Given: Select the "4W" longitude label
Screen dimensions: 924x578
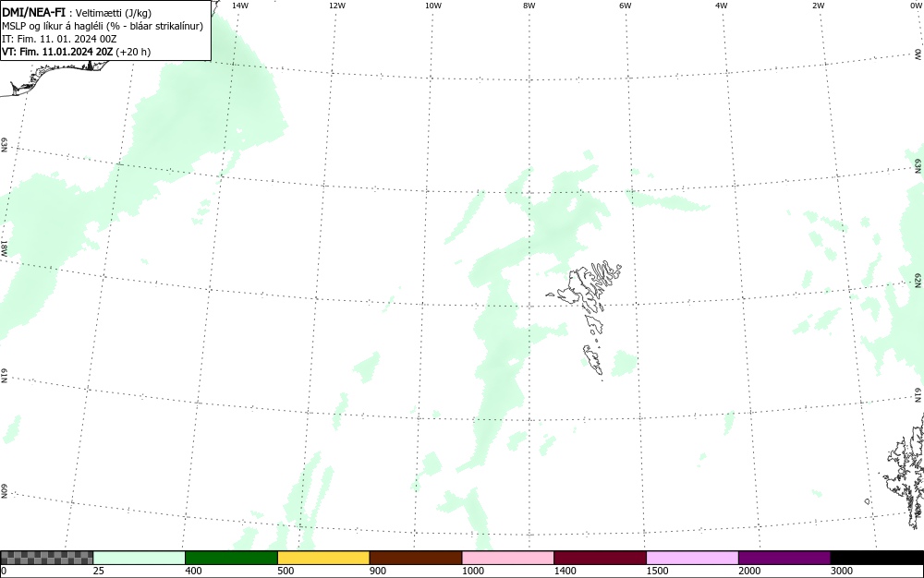Looking at the screenshot, I should pyautogui.click(x=722, y=6).
